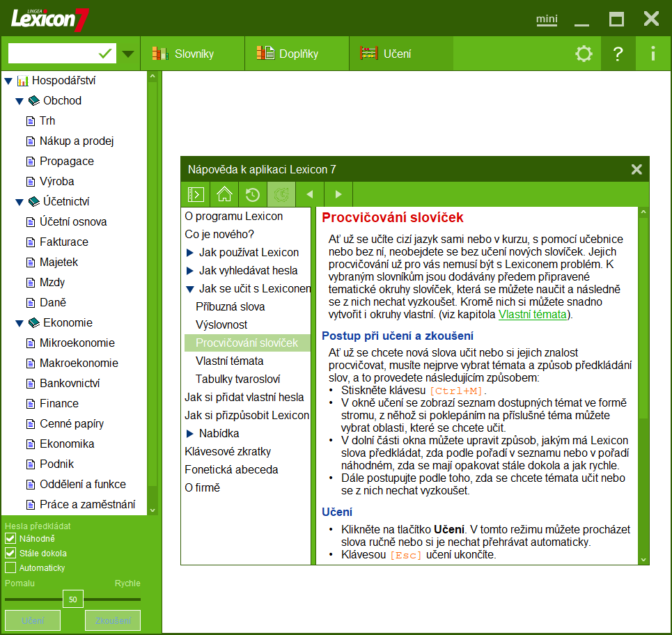The height and width of the screenshot is (635, 672).
Task: Click the book icon next to Účetnictví
Action: click(x=34, y=201)
